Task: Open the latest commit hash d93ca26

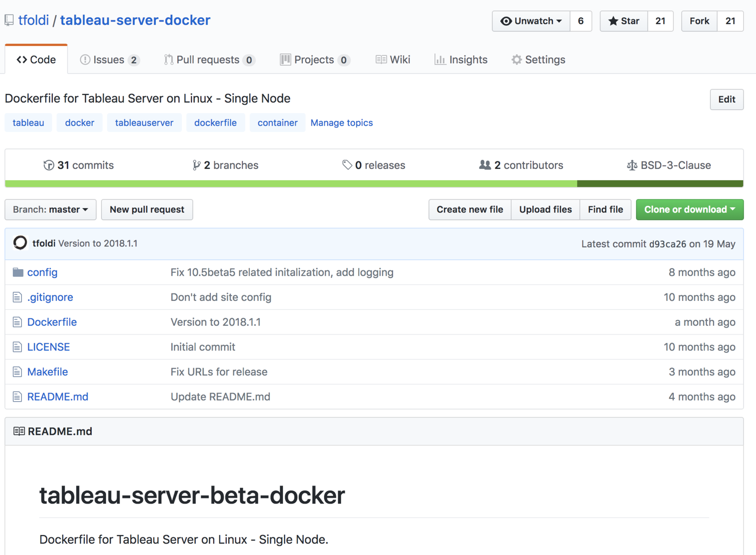Action: [668, 244]
